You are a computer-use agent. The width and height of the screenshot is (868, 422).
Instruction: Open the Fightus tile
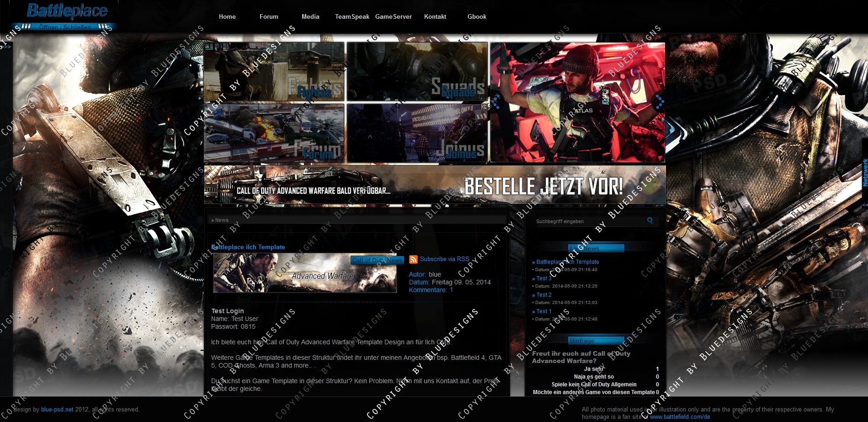pos(274,71)
